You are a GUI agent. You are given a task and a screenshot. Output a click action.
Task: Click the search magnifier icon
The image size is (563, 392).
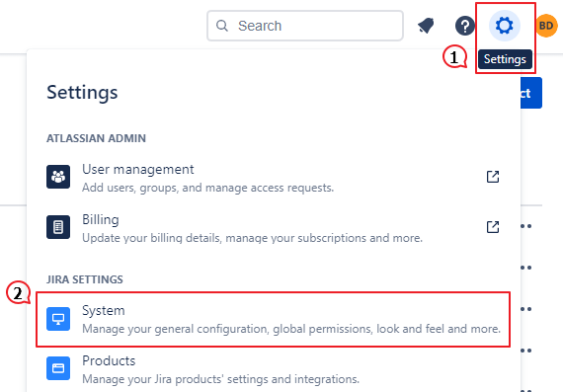coord(222,26)
